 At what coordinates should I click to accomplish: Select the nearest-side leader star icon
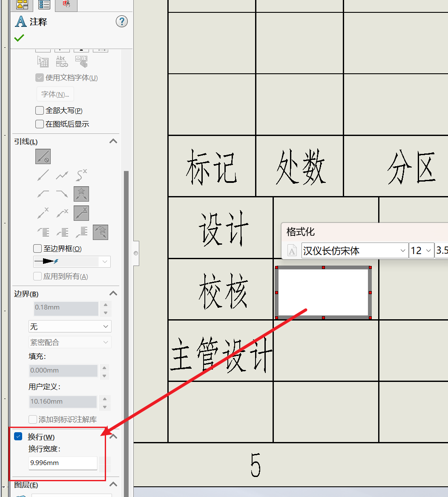[x=81, y=194]
